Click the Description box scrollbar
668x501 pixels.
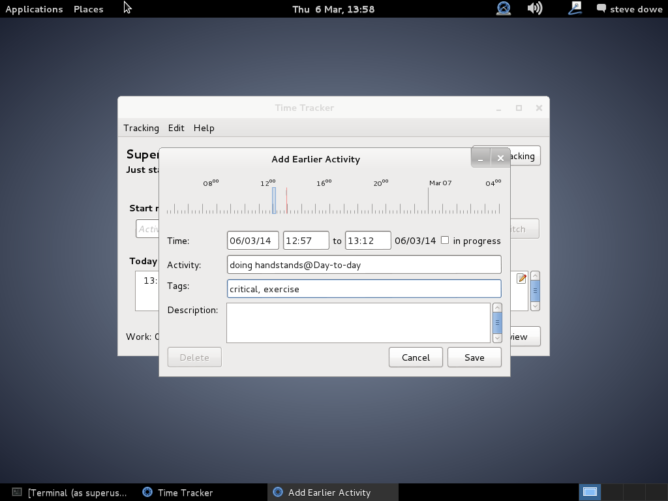tap(497, 322)
